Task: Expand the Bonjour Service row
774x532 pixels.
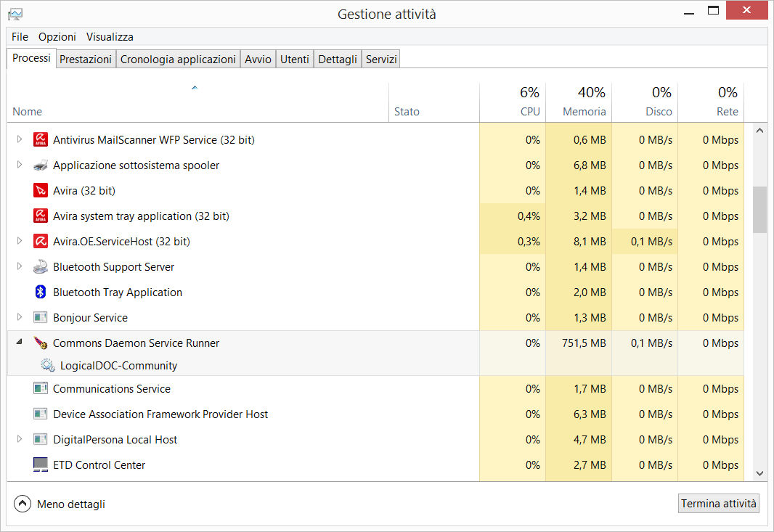Action: [20, 317]
